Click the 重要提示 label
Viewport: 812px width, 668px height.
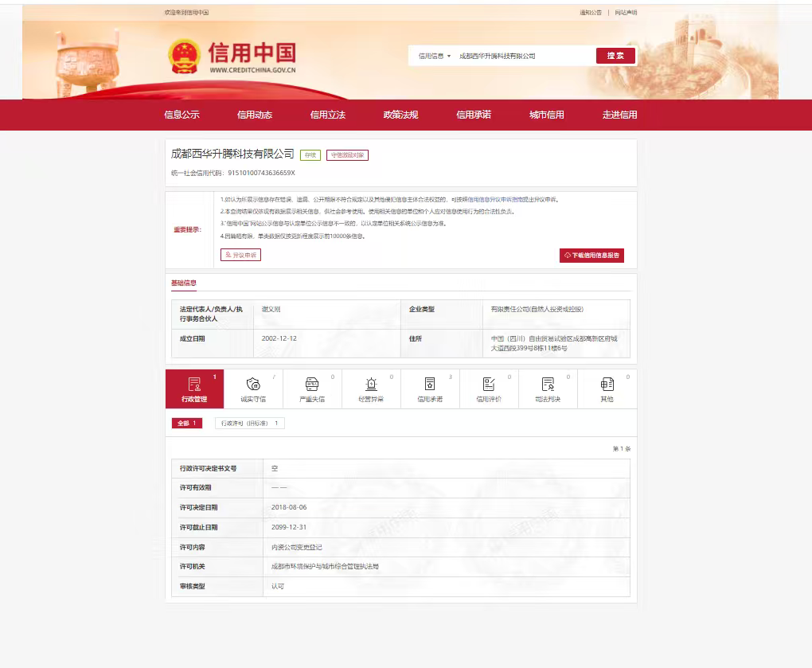(x=187, y=229)
